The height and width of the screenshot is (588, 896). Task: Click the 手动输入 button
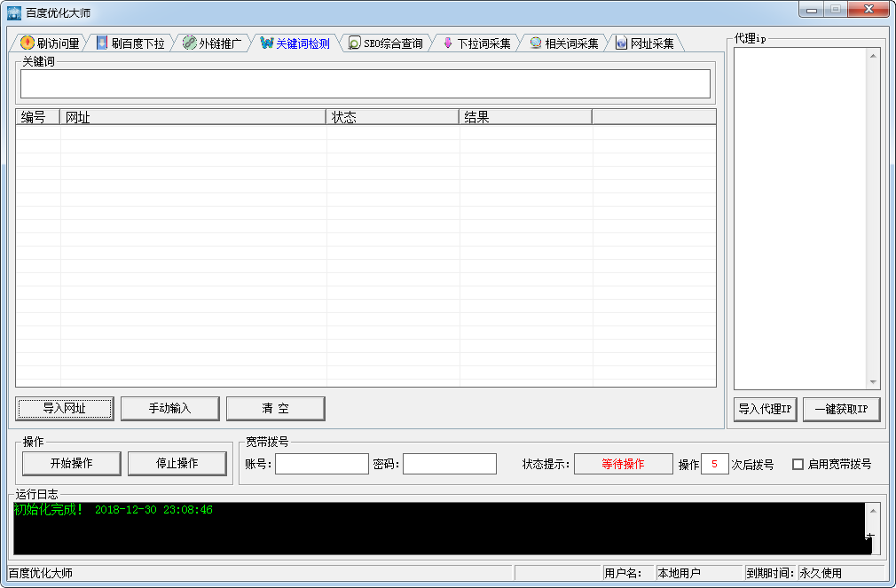click(x=169, y=409)
